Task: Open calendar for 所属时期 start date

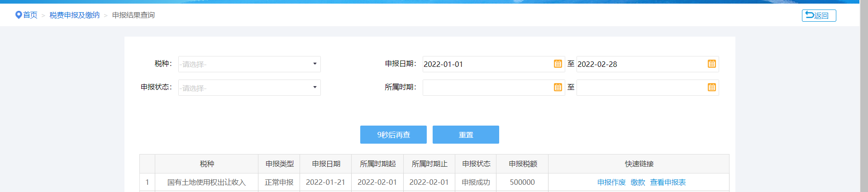Action: pos(558,87)
